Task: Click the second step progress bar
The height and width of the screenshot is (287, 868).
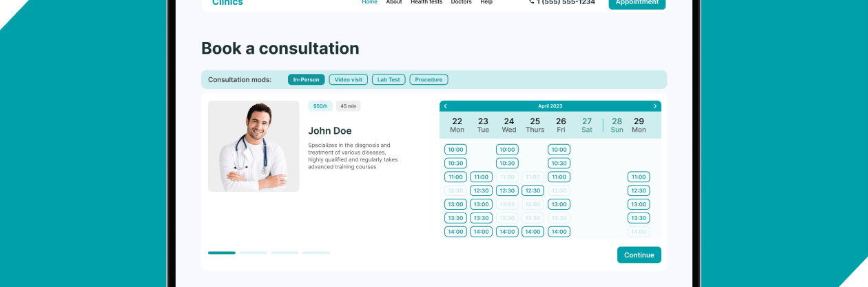Action: click(254, 253)
